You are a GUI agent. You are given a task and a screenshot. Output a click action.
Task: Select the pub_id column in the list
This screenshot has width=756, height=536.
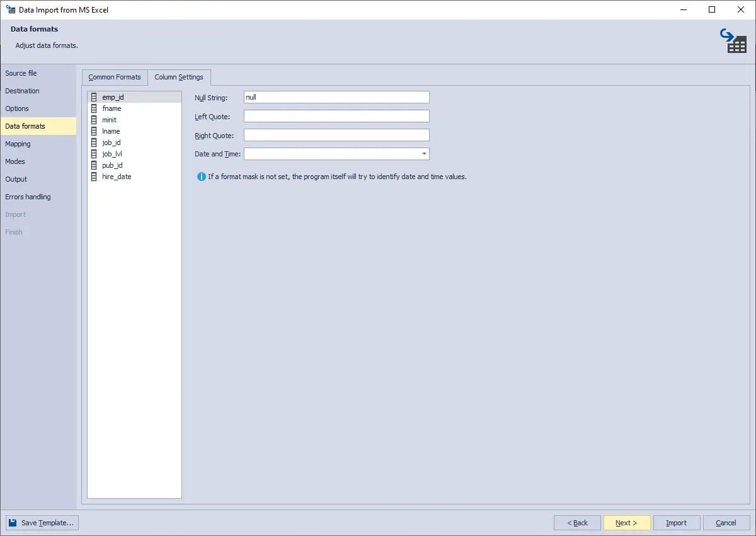click(112, 165)
